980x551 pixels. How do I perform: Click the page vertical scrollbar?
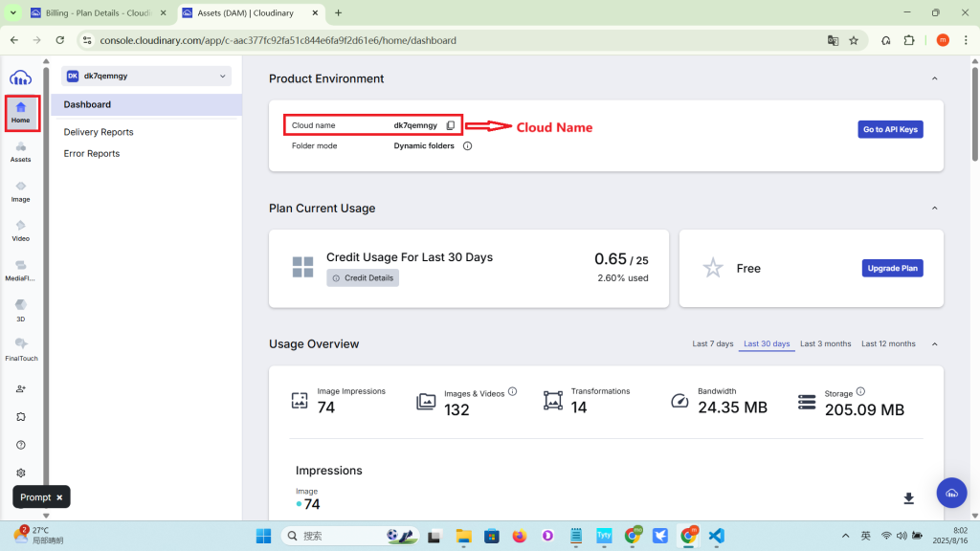tap(975, 113)
